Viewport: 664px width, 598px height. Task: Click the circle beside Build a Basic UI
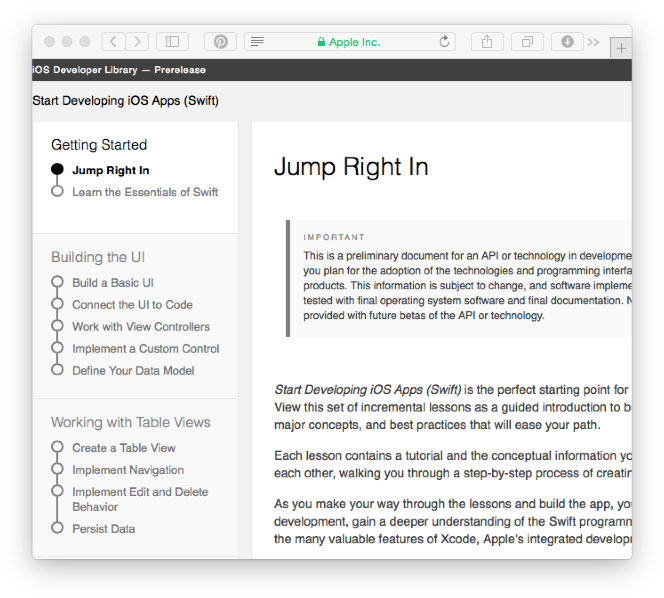57,282
